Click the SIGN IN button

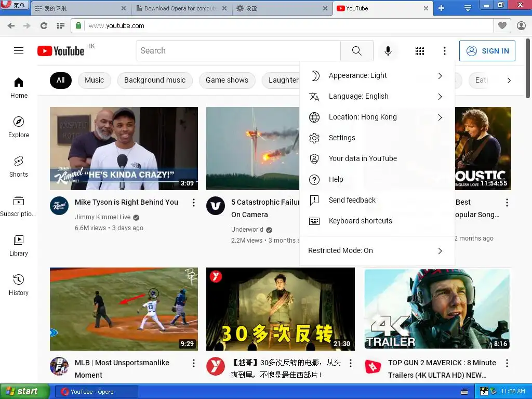487,51
